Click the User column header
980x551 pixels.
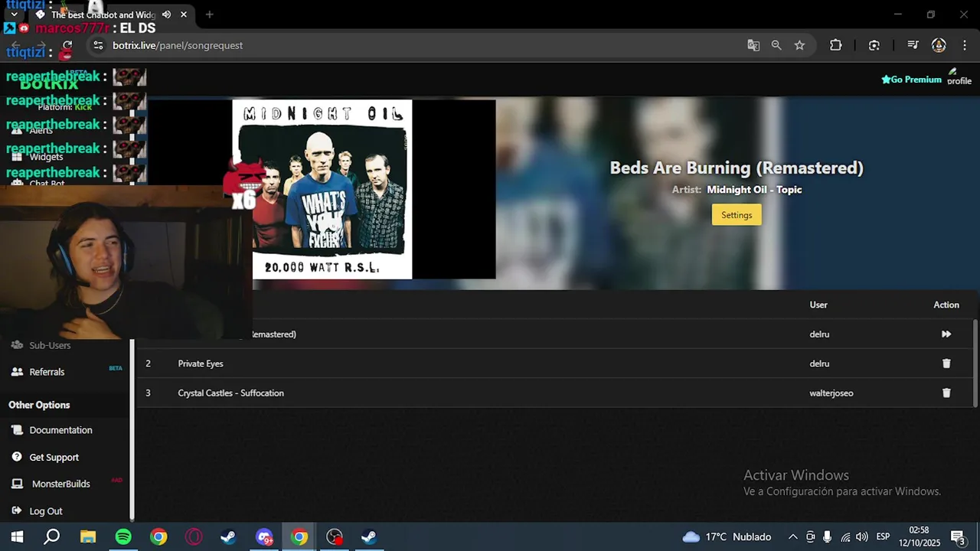click(818, 305)
